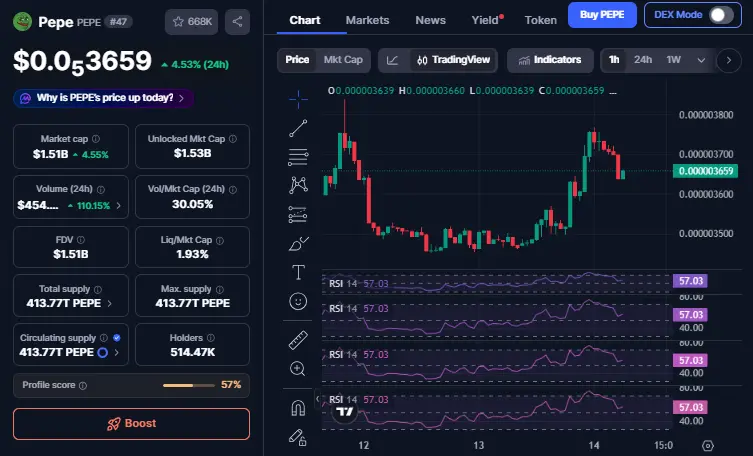Viewport: 753px width, 456px height.
Task: Add Pepe to watchlist star
Action: point(192,22)
